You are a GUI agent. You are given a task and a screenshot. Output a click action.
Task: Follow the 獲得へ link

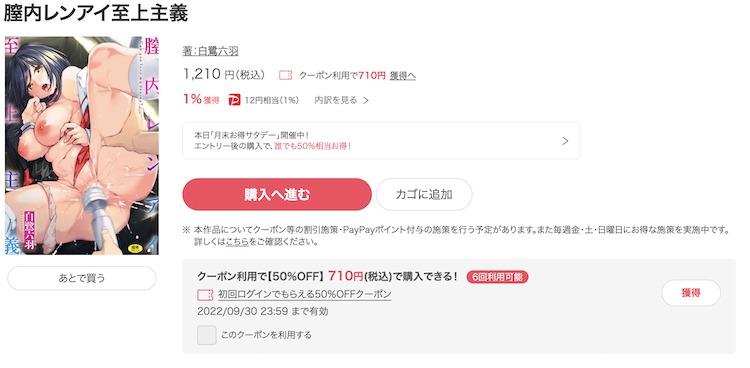[x=403, y=76]
